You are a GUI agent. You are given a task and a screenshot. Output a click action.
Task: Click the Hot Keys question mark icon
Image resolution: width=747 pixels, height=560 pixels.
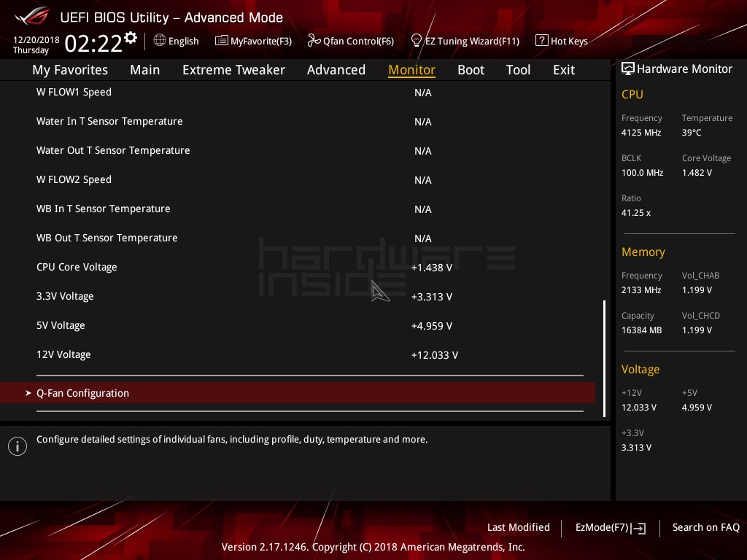(541, 41)
